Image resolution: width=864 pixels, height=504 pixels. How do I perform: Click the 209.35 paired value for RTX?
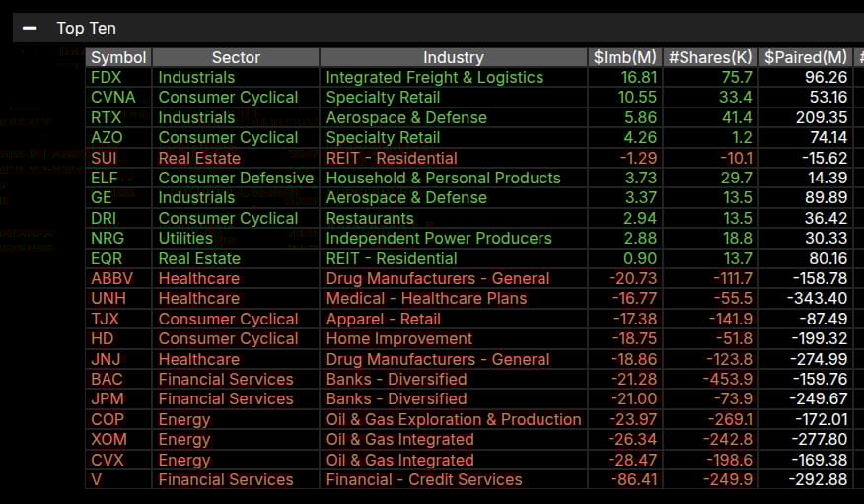click(x=806, y=117)
